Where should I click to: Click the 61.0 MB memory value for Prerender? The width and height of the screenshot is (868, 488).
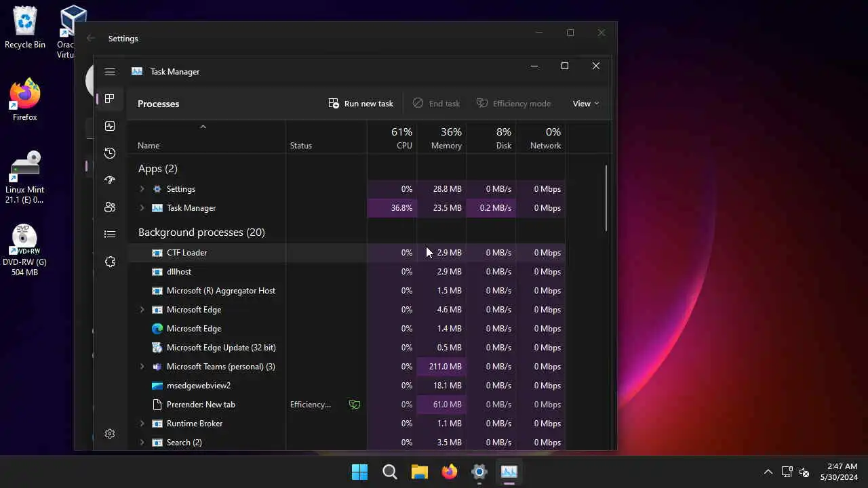447,405
